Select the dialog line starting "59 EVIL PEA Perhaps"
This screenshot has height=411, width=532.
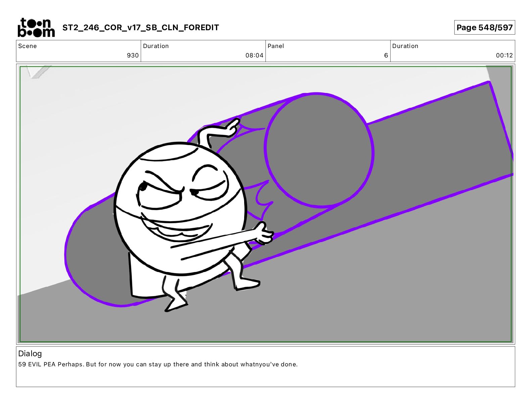click(x=158, y=364)
